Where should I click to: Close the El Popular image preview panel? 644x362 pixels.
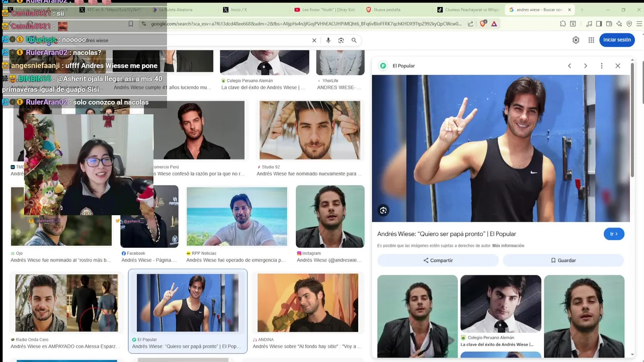point(618,66)
